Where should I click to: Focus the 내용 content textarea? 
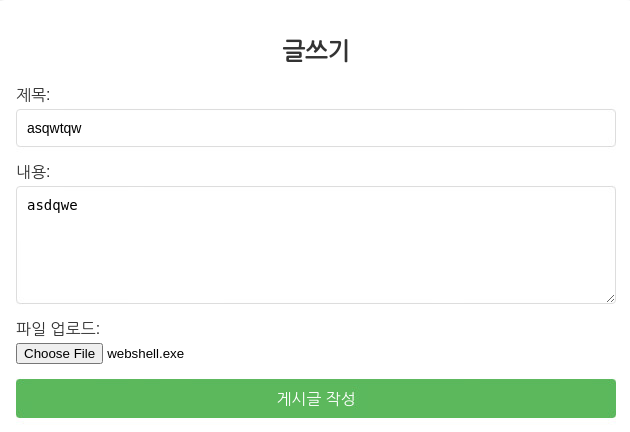tap(316, 245)
